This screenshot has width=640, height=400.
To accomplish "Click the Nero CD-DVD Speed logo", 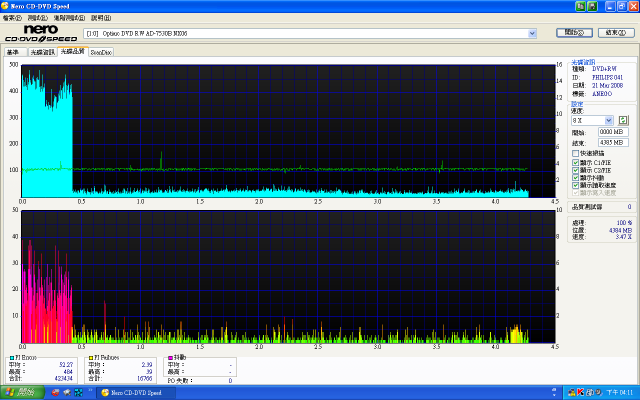I will click(41, 33).
